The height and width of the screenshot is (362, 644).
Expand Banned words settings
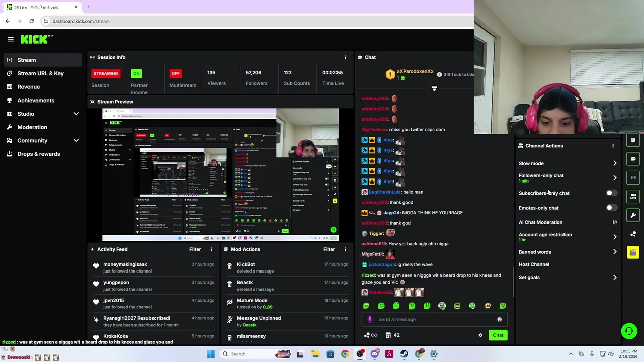(x=615, y=252)
